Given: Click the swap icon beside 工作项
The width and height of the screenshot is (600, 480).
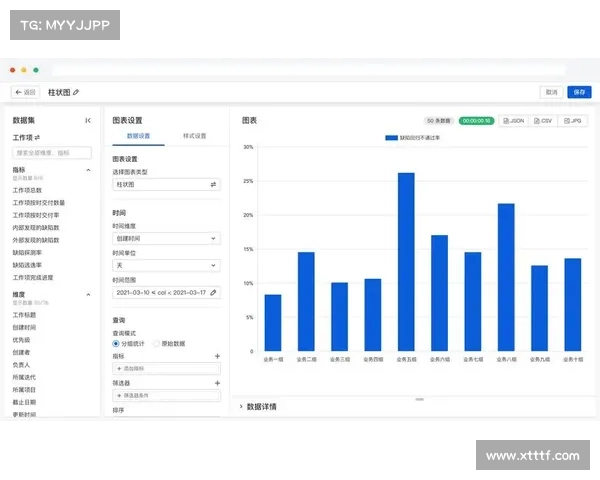Looking at the screenshot, I should (38, 137).
